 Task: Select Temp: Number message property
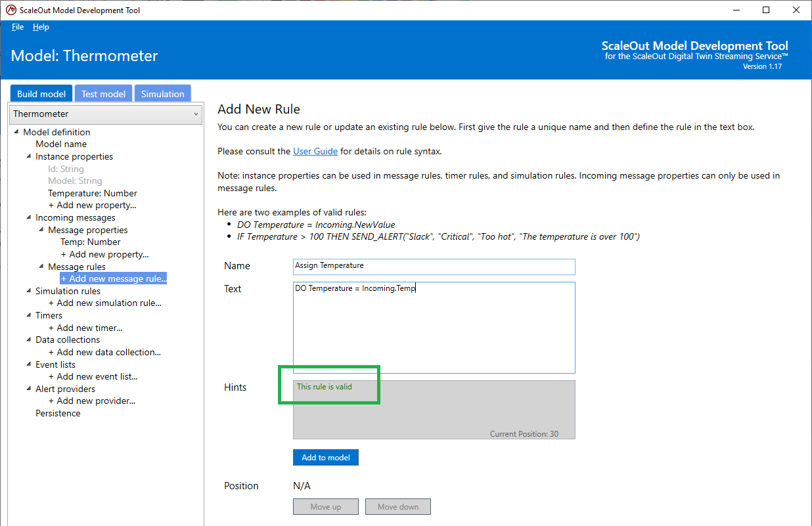click(x=91, y=242)
